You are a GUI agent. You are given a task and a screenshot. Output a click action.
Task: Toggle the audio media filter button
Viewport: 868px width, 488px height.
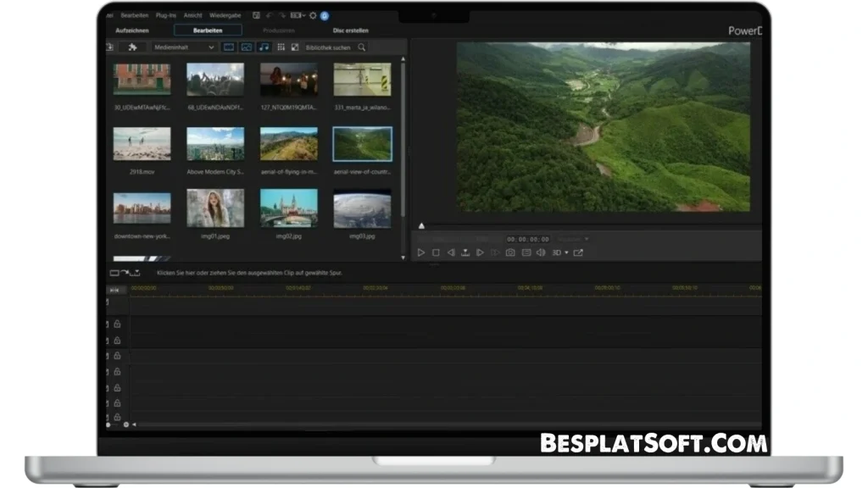coord(264,47)
